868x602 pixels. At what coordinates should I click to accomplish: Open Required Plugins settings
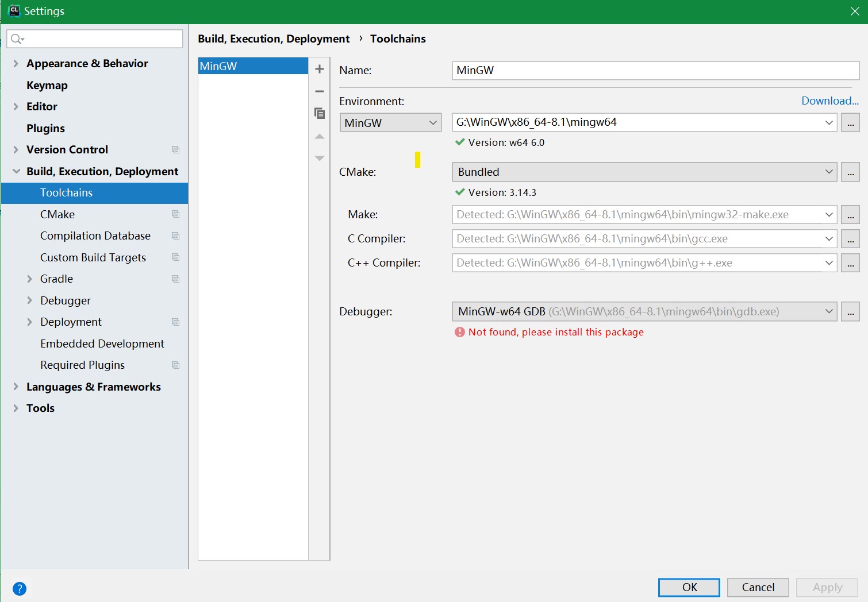(x=82, y=365)
